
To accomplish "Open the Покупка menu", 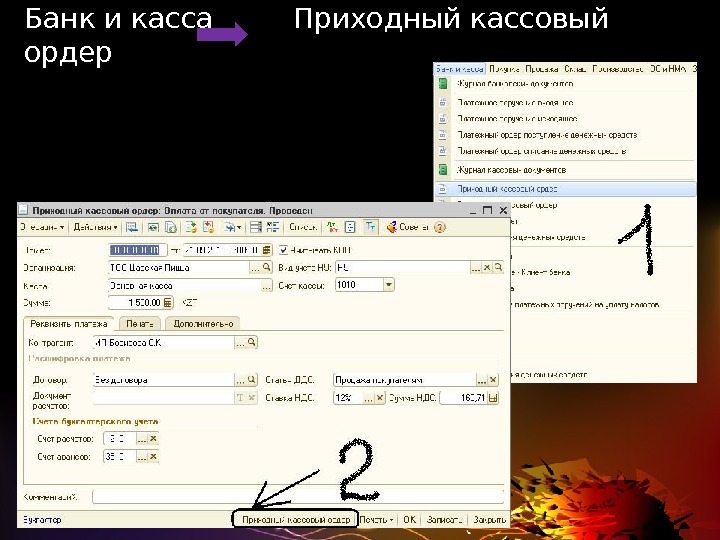I will click(504, 69).
